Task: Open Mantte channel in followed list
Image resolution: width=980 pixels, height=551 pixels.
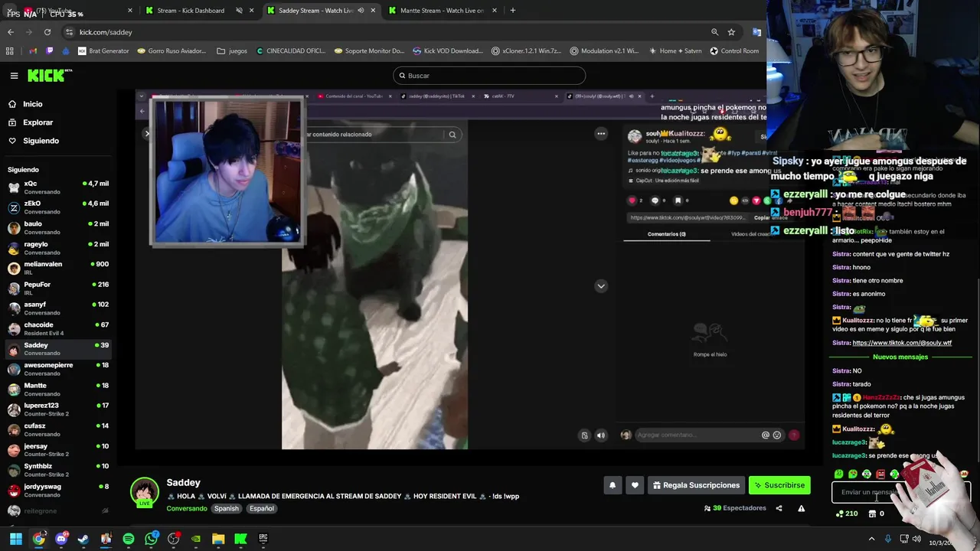Action: coord(57,389)
